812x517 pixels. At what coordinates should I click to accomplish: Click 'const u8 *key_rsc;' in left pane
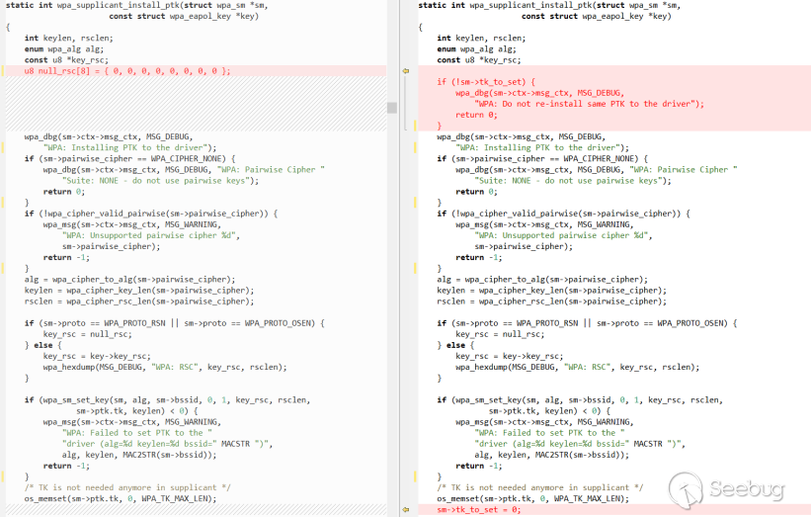point(66,60)
